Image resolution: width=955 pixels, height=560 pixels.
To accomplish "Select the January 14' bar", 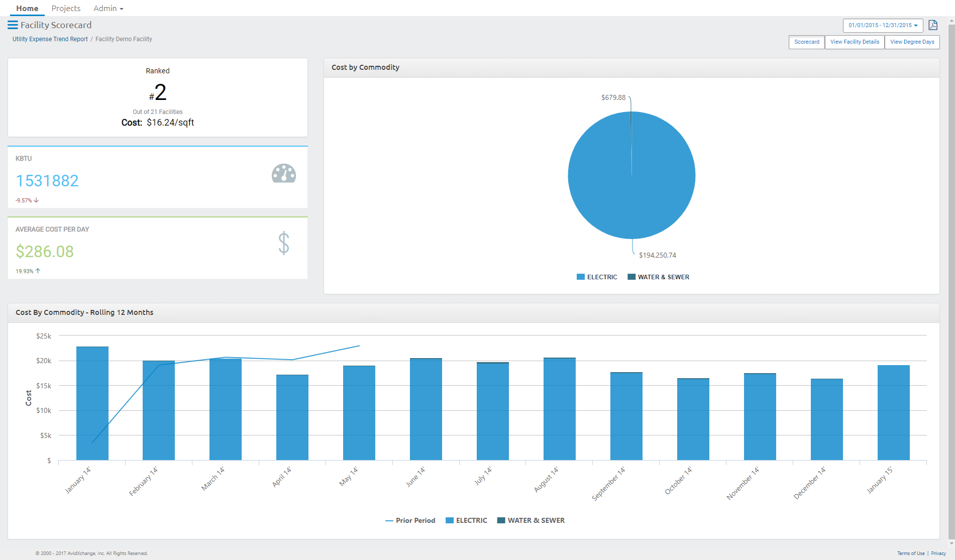I will click(x=92, y=403).
